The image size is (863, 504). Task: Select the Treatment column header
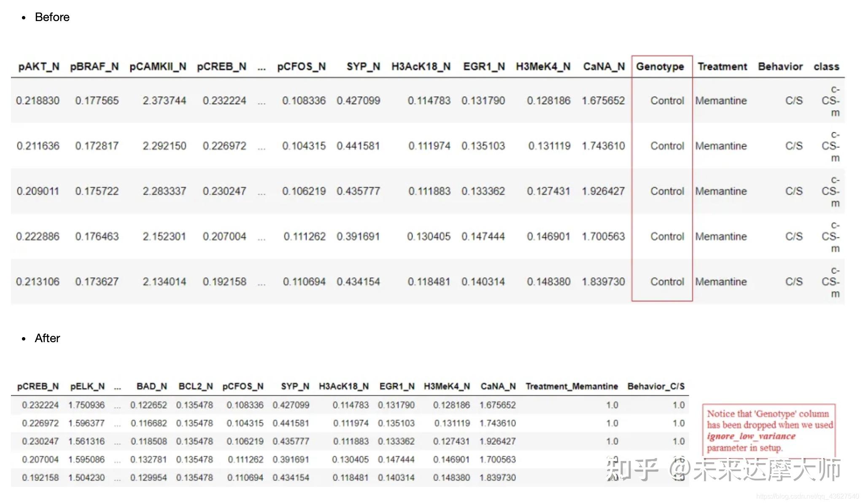[722, 67]
